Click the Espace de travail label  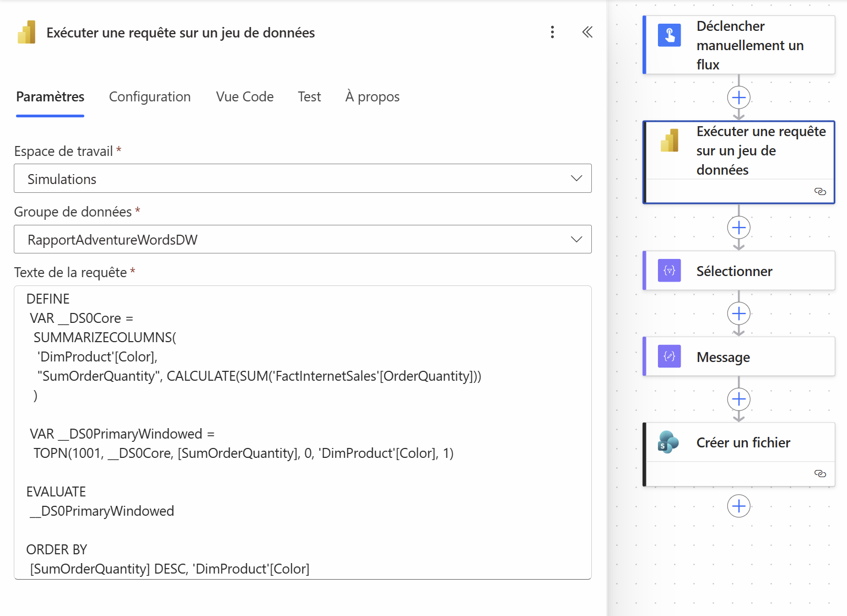(63, 151)
